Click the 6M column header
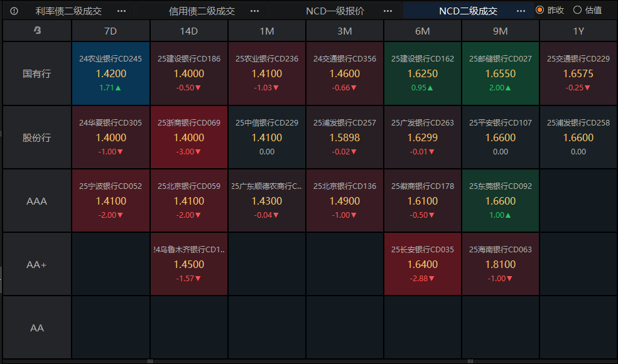The height and width of the screenshot is (364, 618). [423, 31]
